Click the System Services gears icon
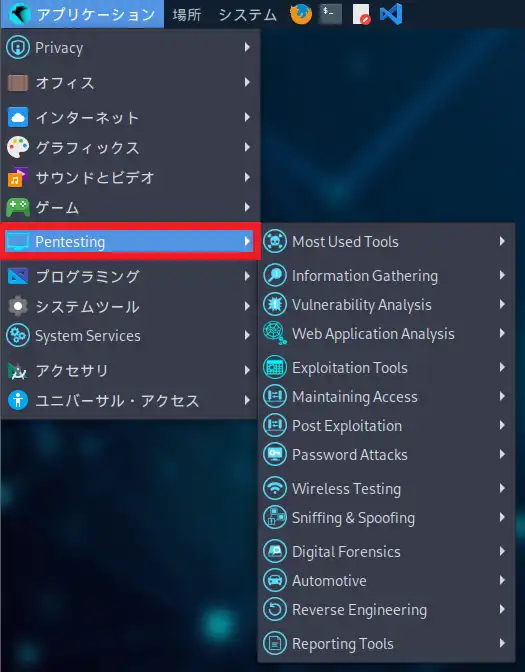This screenshot has height=672, width=525. coord(18,336)
